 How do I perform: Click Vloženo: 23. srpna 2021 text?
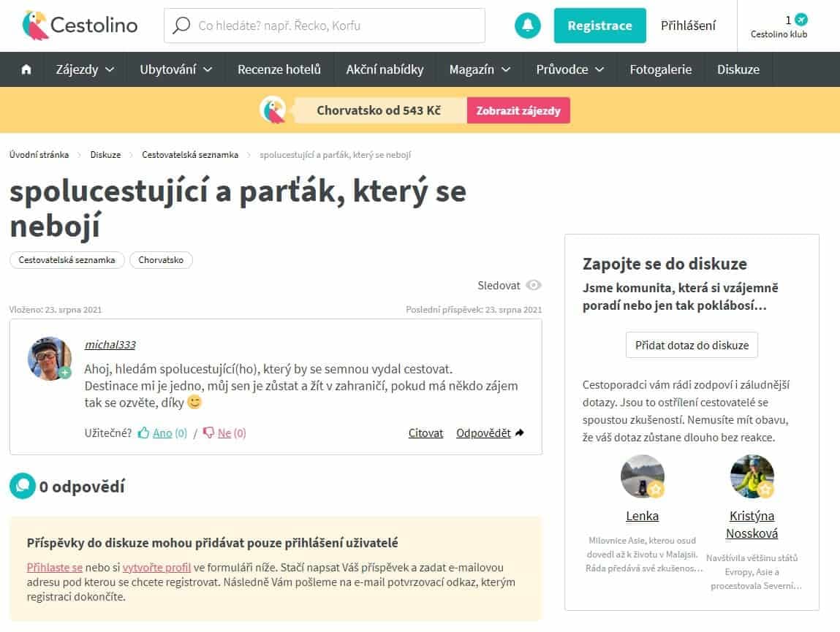pos(55,310)
